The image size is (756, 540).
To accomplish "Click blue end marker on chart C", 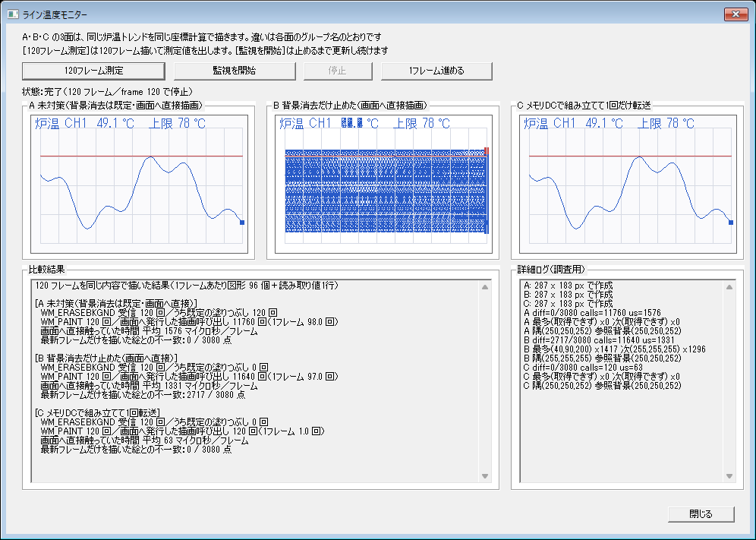I will click(x=731, y=223).
